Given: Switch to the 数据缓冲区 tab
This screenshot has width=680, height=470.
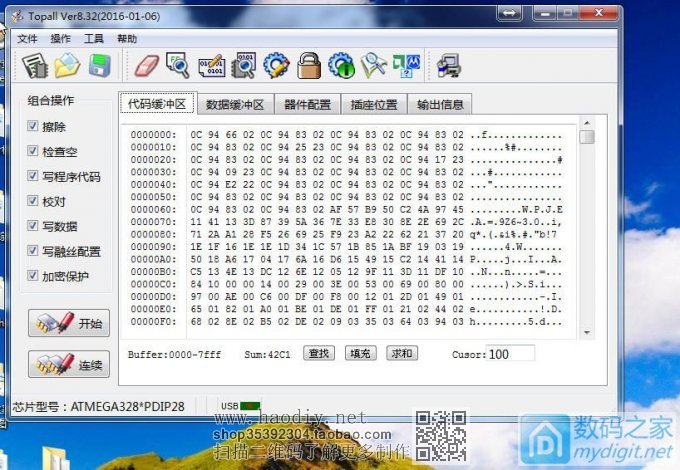Looking at the screenshot, I should coord(234,104).
